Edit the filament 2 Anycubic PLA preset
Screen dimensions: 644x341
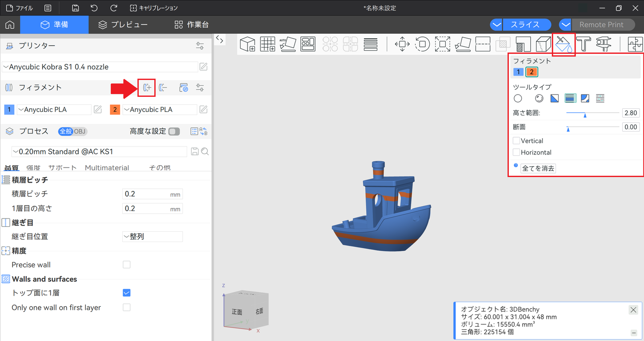[x=203, y=109]
